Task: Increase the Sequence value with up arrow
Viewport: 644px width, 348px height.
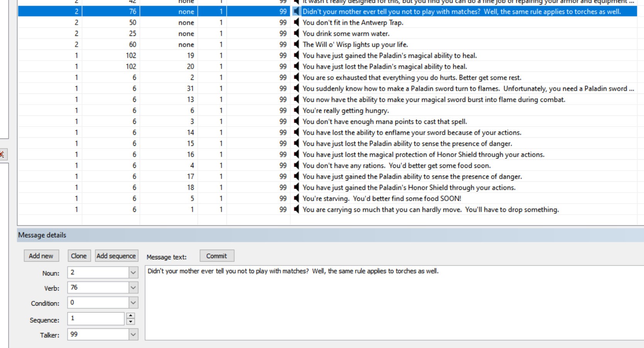Action: click(131, 316)
